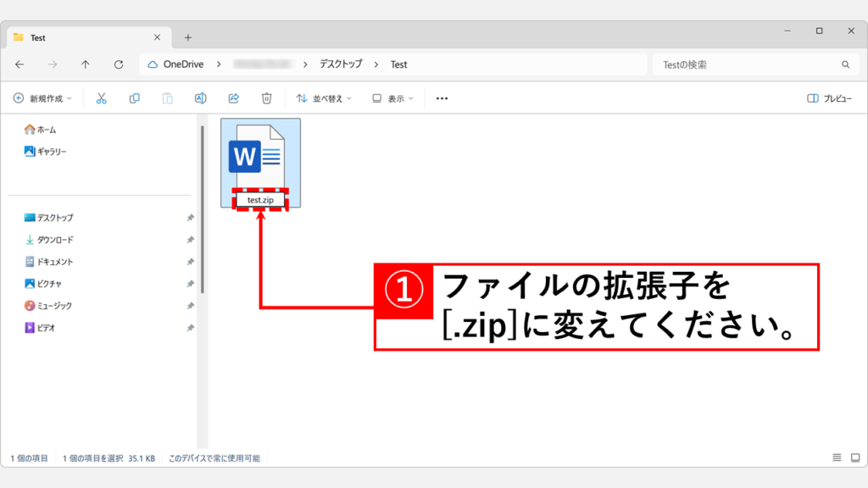This screenshot has height=488, width=868.
Task: Expand chevron before デスクトップ in path
Action: [305, 64]
